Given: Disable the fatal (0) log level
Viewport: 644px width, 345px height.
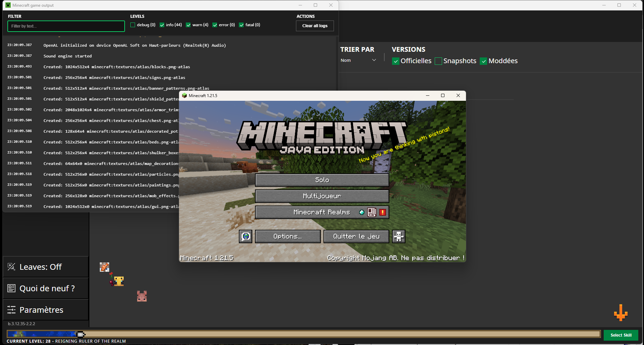Looking at the screenshot, I should click(x=241, y=25).
